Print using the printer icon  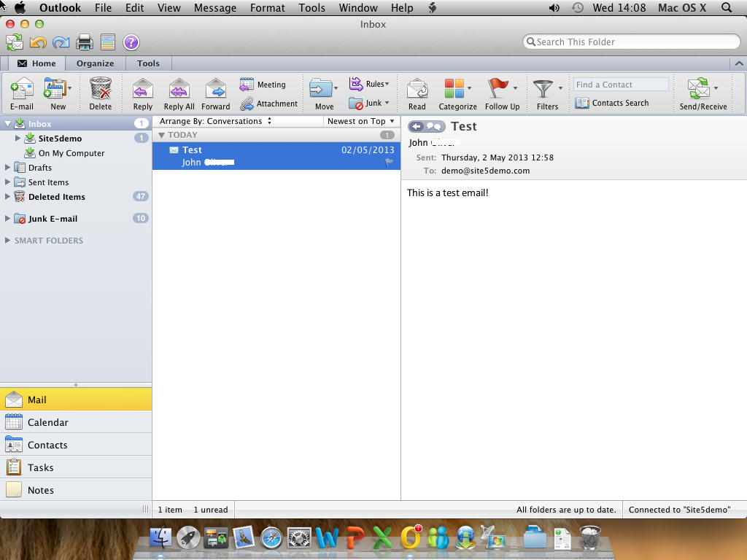(85, 42)
